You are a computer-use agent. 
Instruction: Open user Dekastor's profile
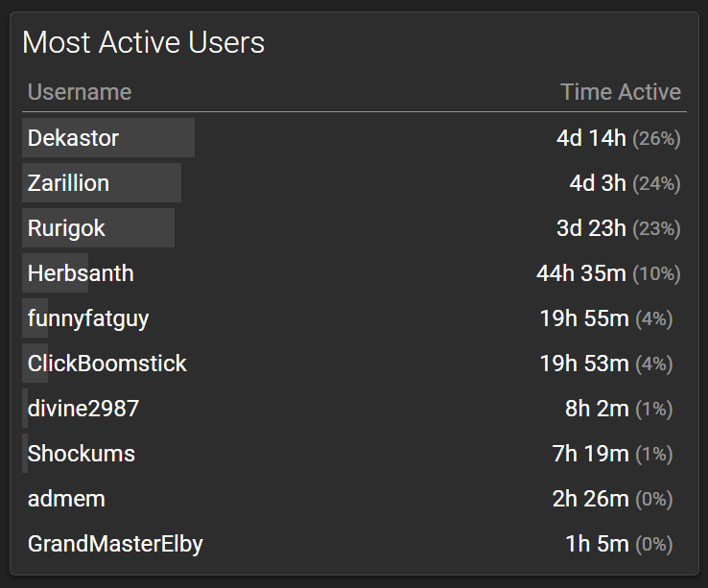tap(73, 138)
